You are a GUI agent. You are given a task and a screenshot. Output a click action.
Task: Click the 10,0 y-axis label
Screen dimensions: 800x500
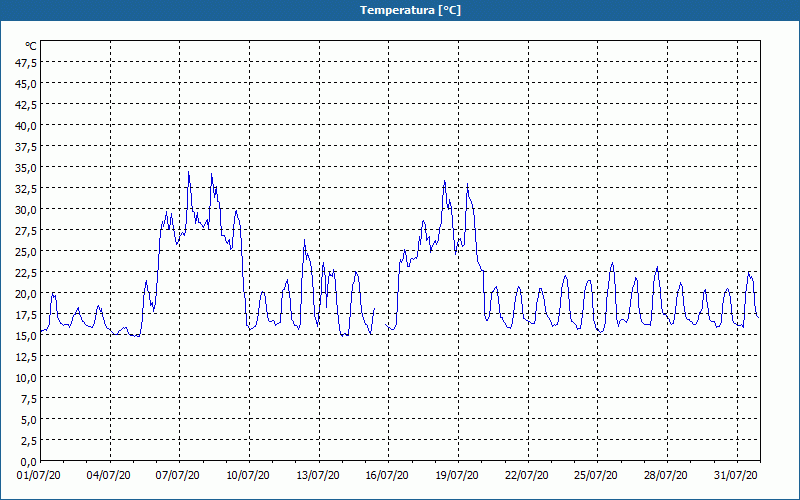click(x=27, y=378)
